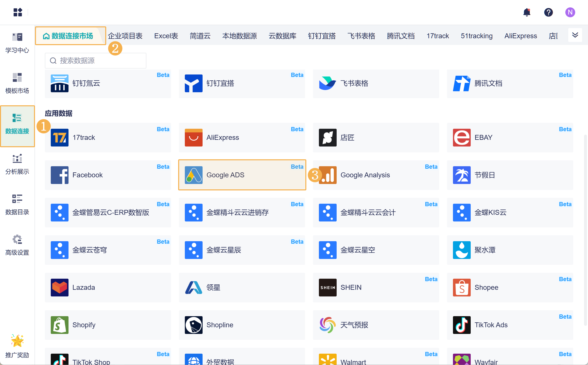Choose the TikTok Ads connector icon

pos(462,325)
